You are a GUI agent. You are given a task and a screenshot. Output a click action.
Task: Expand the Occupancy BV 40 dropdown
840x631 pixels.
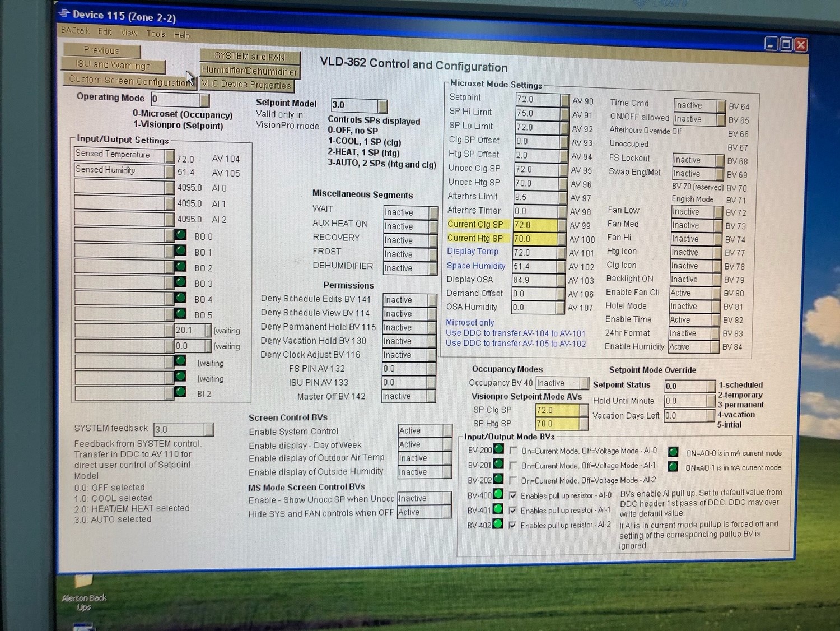(x=584, y=383)
